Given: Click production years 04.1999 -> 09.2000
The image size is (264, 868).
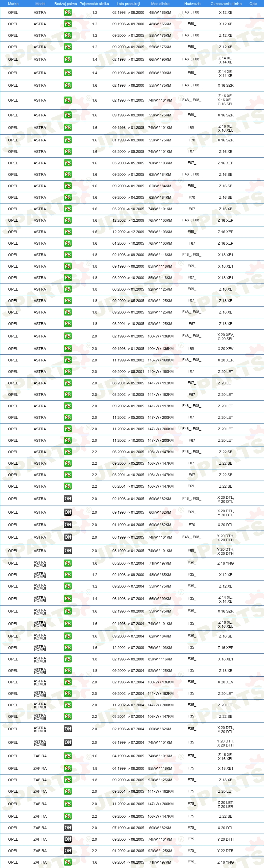Looking at the screenshot, I should pyautogui.click(x=128, y=768).
